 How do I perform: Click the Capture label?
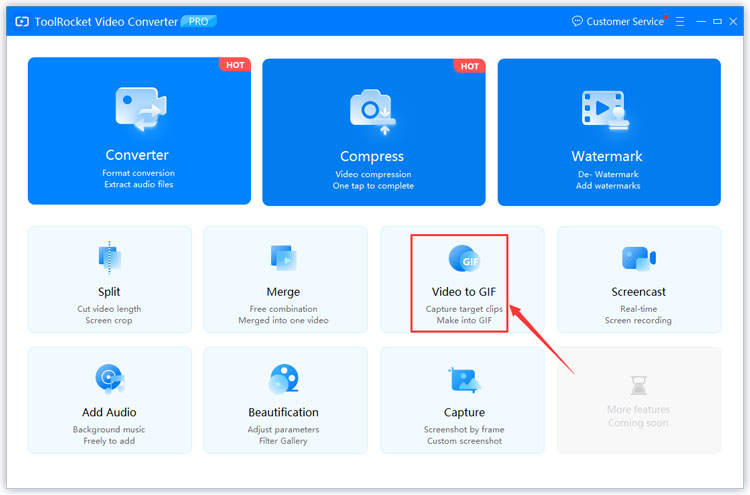[x=464, y=412]
